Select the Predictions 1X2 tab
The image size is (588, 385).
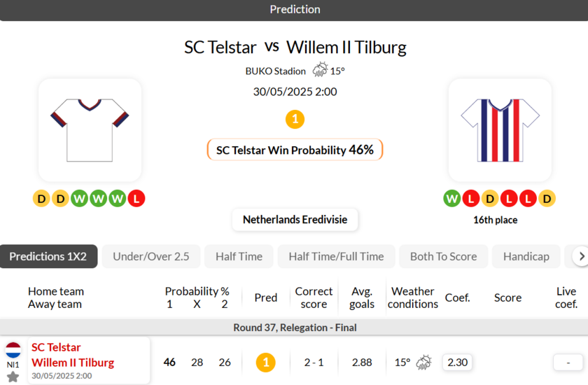click(48, 256)
